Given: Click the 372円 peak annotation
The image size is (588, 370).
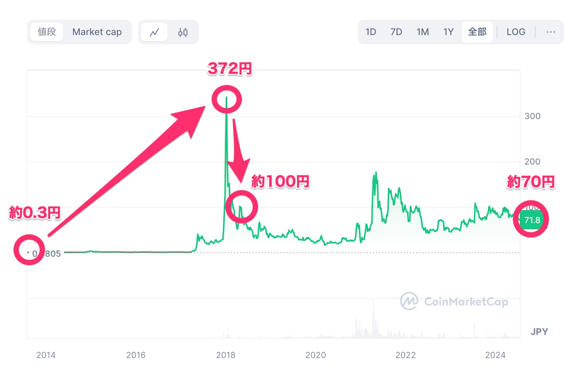Looking at the screenshot, I should coord(230,69).
